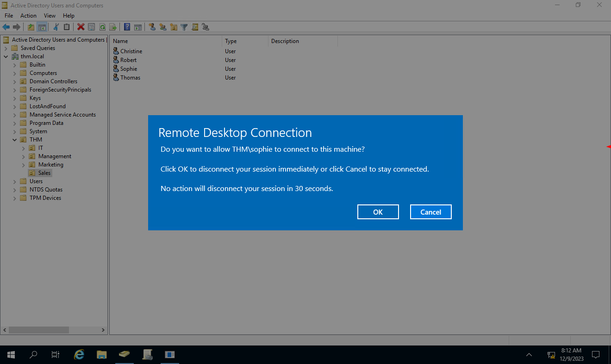
Task: Click Cancel to stay connected
Action: [431, 212]
